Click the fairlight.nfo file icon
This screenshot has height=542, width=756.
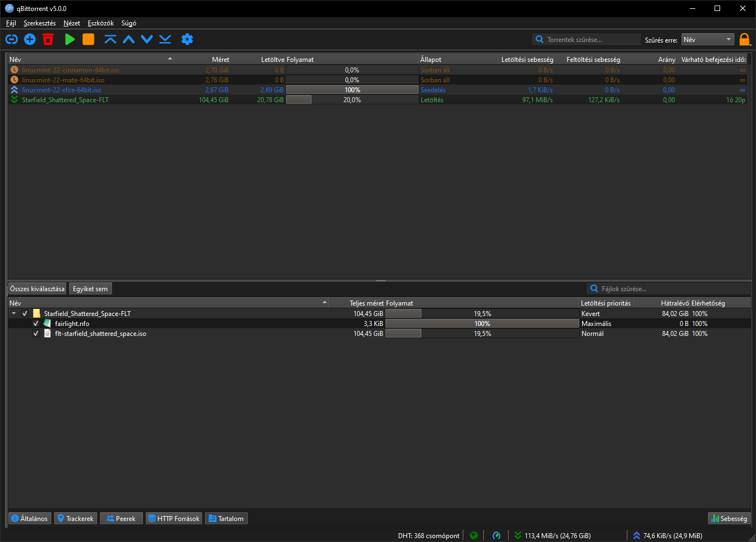point(47,323)
